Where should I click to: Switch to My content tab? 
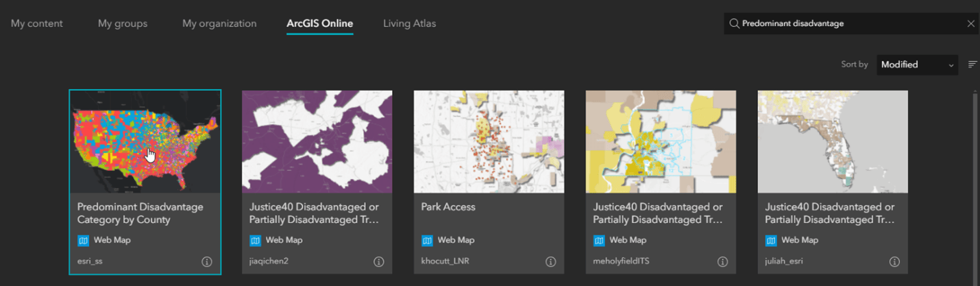(37, 23)
